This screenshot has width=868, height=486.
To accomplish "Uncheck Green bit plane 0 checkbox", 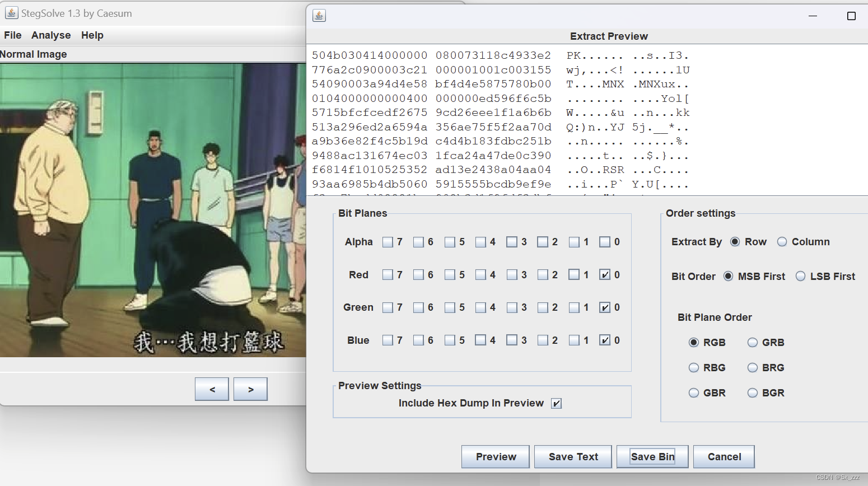I will (605, 307).
